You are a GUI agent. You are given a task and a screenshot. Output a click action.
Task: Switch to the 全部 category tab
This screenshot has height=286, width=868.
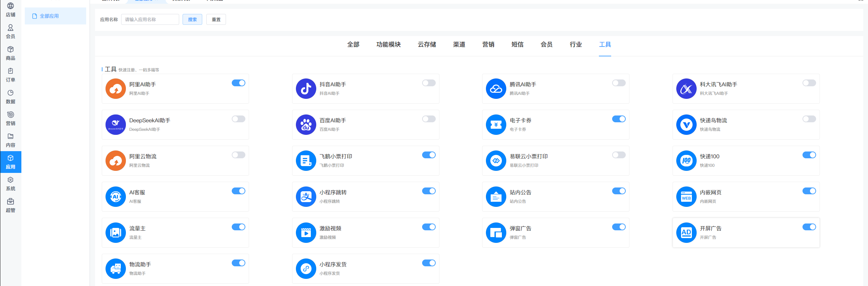[x=353, y=44]
